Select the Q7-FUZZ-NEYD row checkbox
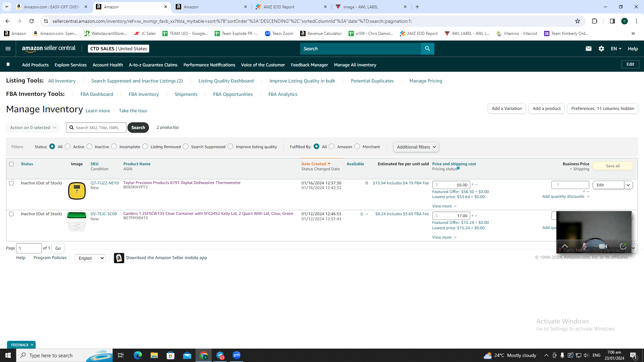 pos(11,183)
